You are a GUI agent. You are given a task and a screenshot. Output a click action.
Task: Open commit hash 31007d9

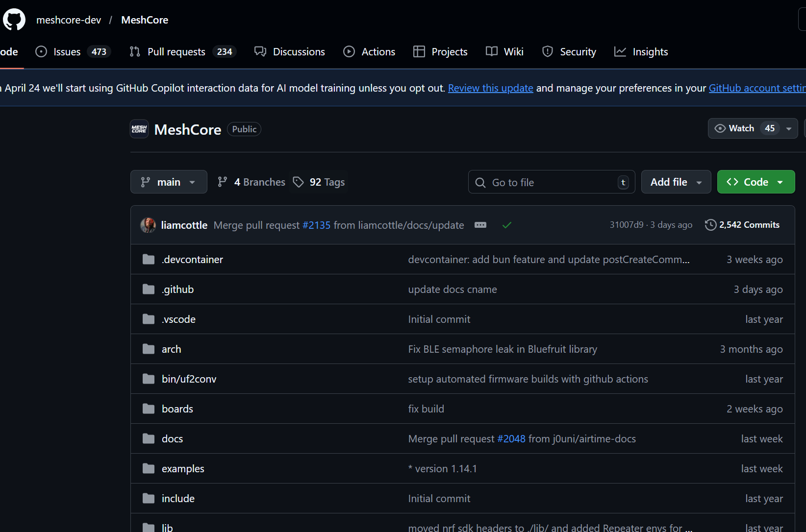tap(627, 225)
